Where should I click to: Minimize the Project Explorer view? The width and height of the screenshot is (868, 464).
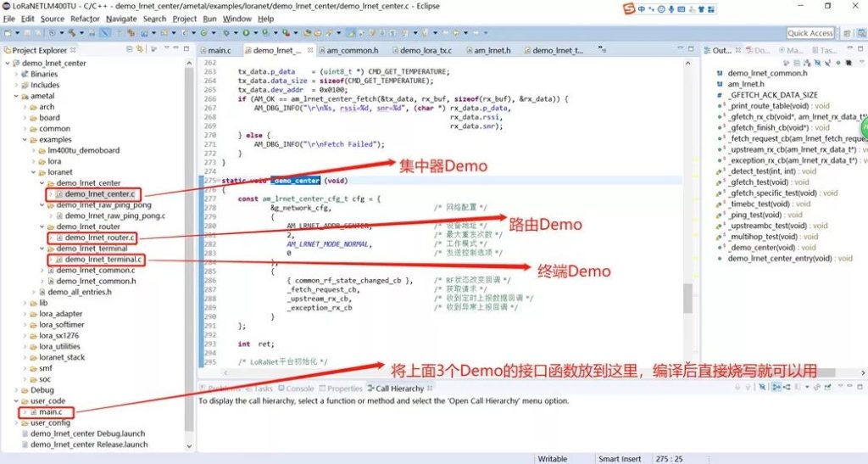175,48
